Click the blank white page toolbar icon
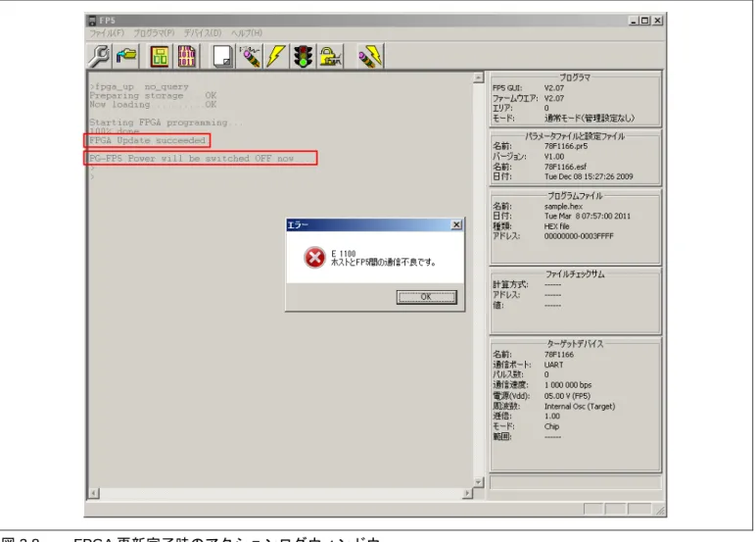 223,56
